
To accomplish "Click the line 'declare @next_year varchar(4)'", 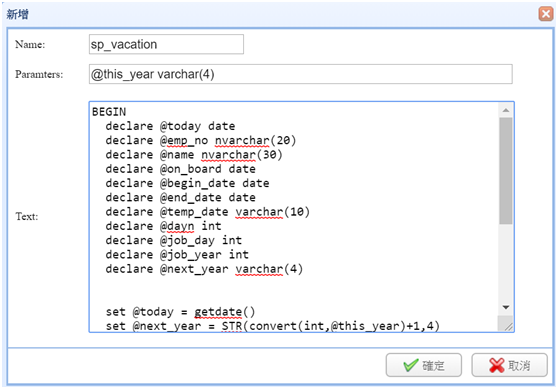I will coord(204,269).
